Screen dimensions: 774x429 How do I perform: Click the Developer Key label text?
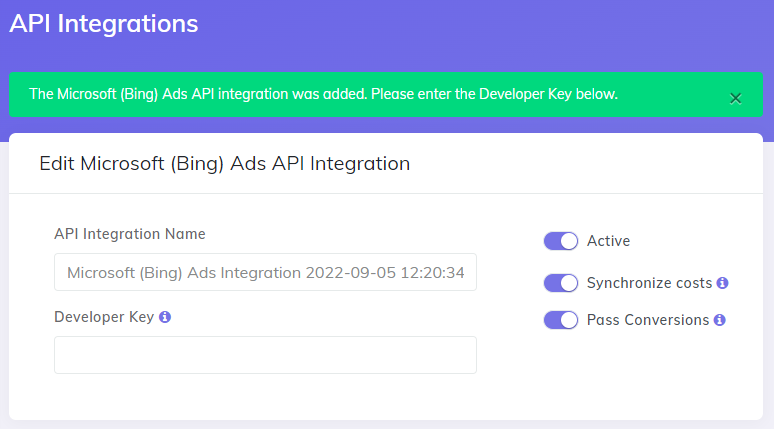pyautogui.click(x=104, y=317)
